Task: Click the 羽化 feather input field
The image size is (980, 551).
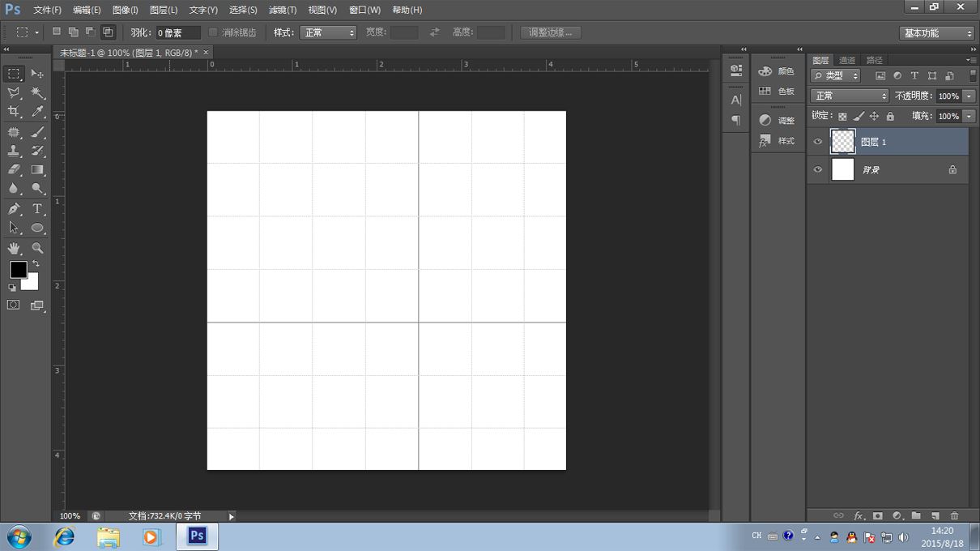Action: click(178, 33)
